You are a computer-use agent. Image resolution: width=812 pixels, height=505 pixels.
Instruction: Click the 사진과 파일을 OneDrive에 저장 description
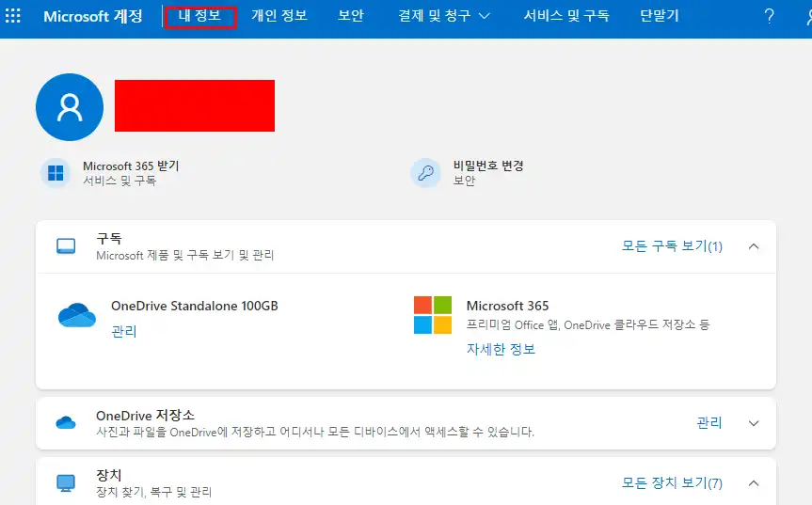pyautogui.click(x=315, y=432)
